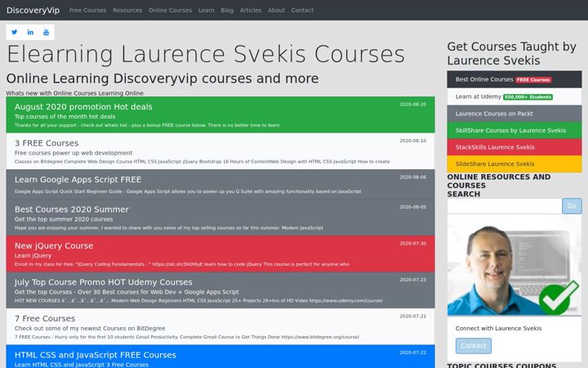Open the 7 Free Courses post
This screenshot has width=588, height=368.
(x=220, y=326)
